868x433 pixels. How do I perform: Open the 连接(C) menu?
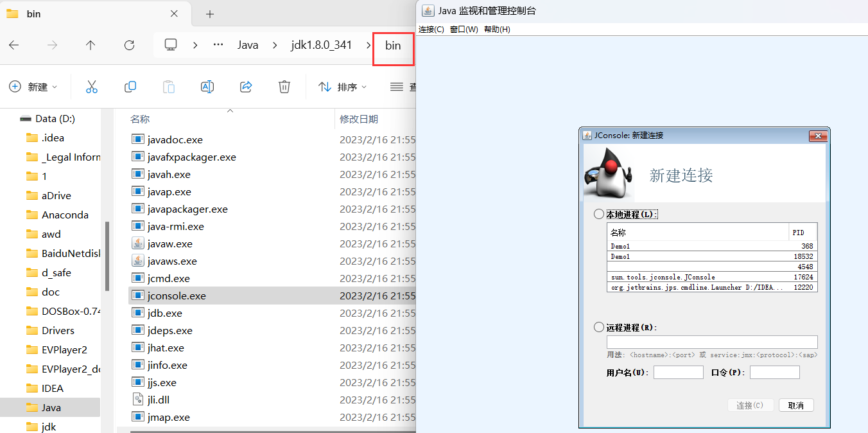(431, 30)
